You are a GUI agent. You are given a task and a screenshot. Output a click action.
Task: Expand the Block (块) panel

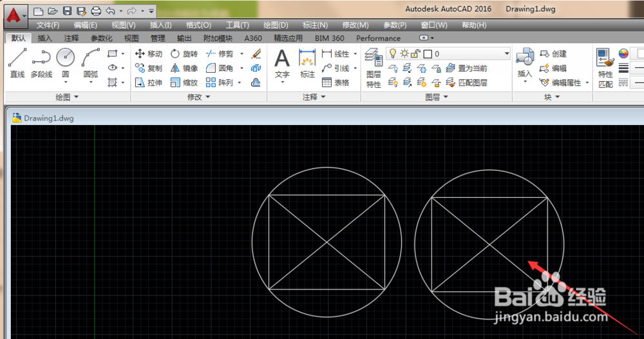click(552, 97)
